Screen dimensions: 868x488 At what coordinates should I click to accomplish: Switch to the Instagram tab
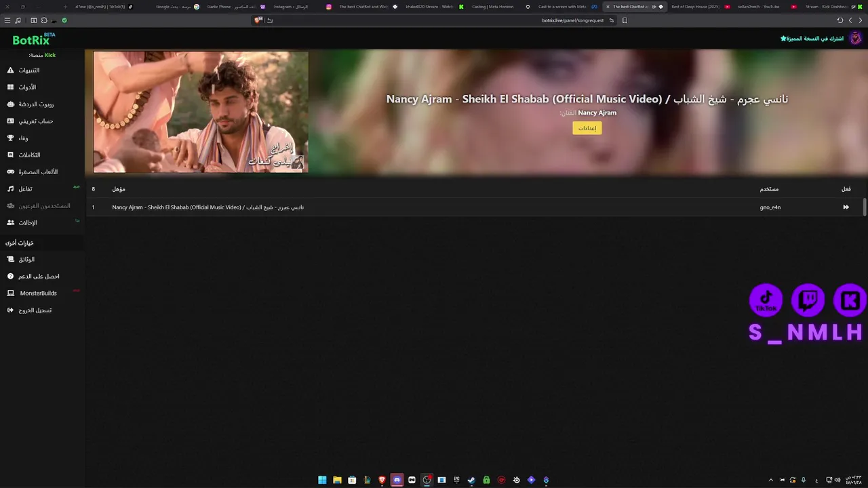coord(302,7)
